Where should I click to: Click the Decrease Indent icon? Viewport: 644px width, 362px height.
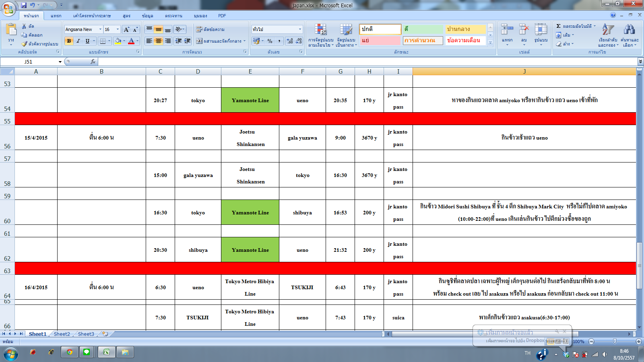(178, 41)
